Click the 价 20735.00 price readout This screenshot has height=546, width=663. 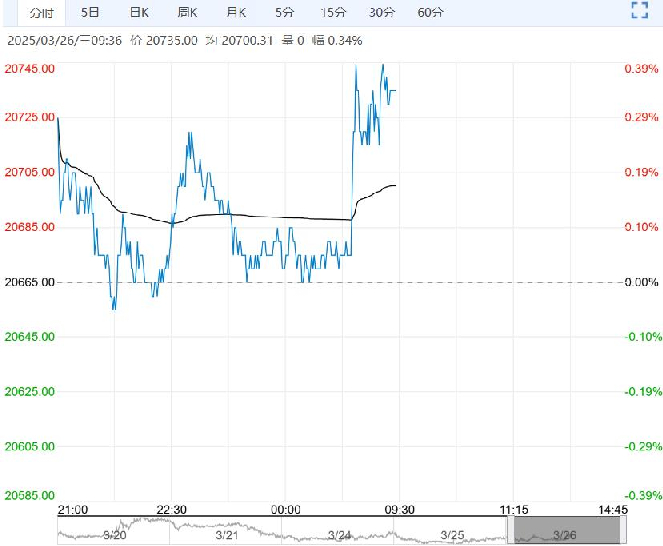point(164,41)
